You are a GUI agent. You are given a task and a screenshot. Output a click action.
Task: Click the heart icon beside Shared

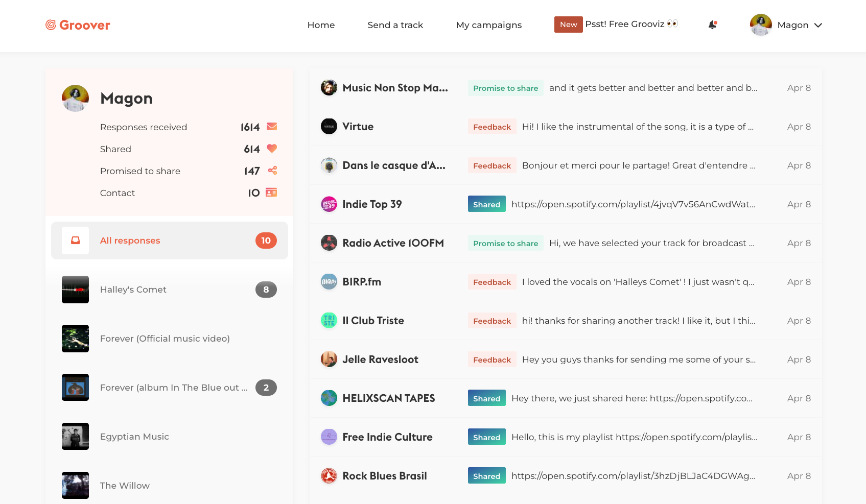tap(272, 149)
